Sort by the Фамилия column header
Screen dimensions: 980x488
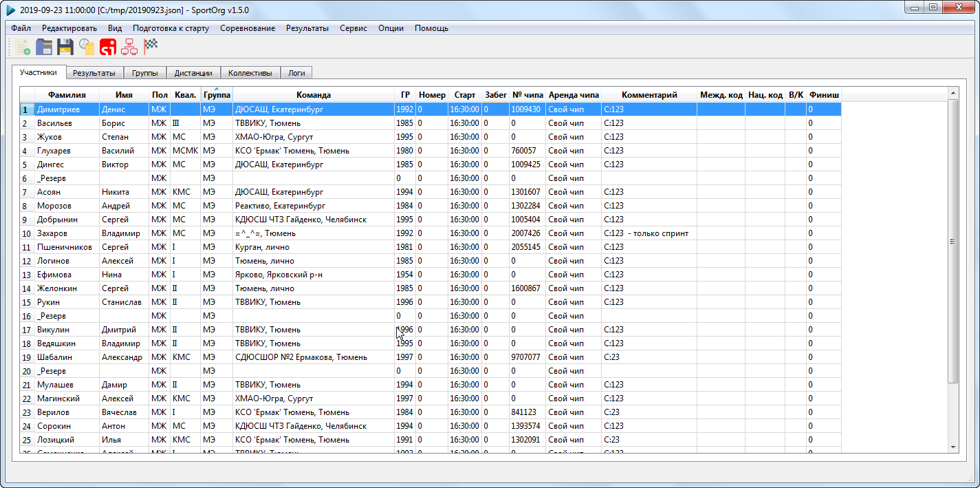pos(67,95)
